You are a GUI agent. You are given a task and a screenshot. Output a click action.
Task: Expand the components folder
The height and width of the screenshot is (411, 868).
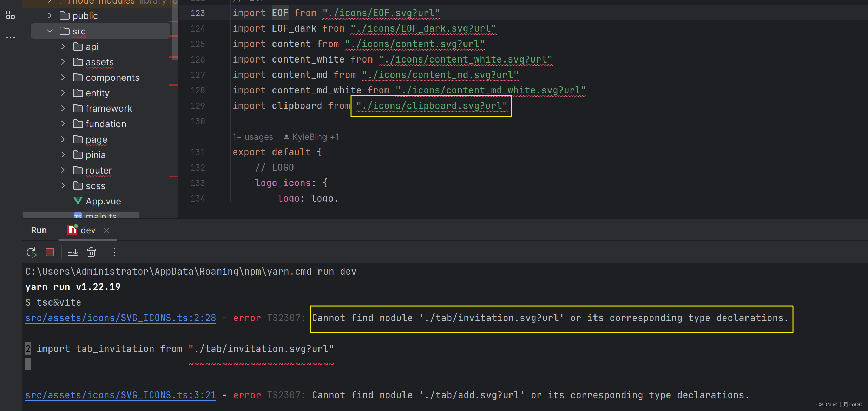click(x=63, y=78)
